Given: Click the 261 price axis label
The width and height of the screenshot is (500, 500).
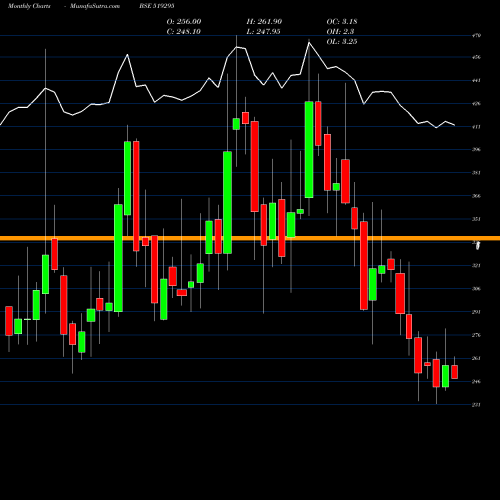Looking at the screenshot, I should click(476, 358).
